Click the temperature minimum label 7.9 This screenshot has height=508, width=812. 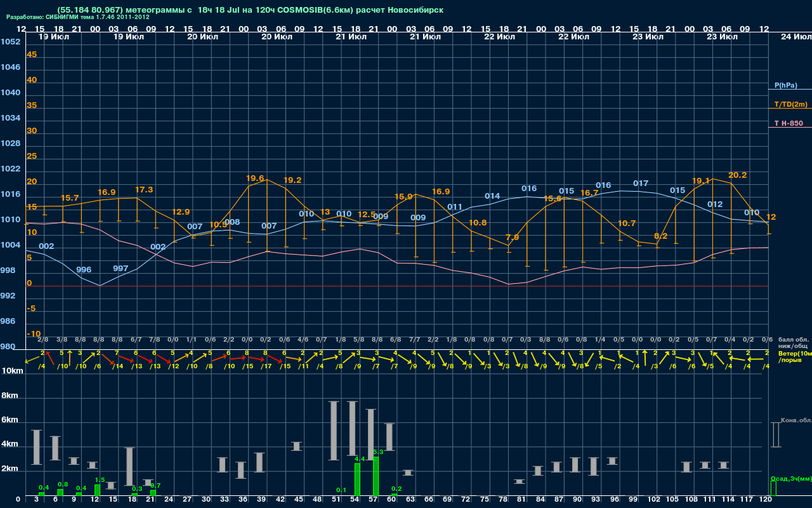[x=513, y=237]
